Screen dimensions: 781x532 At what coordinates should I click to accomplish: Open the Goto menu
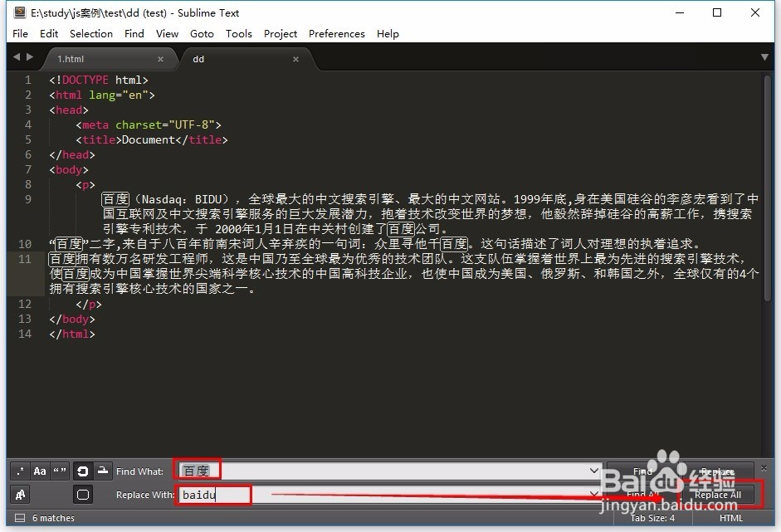[202, 34]
